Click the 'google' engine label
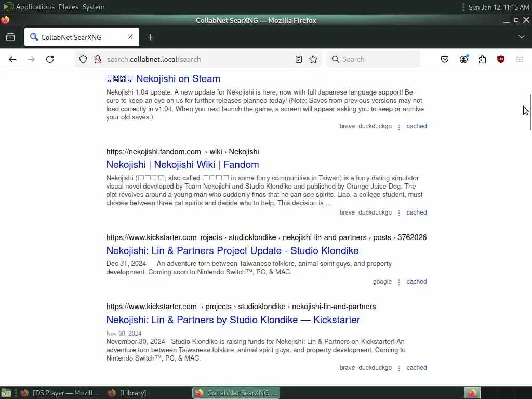Image resolution: width=532 pixels, height=399 pixels. tap(382, 282)
